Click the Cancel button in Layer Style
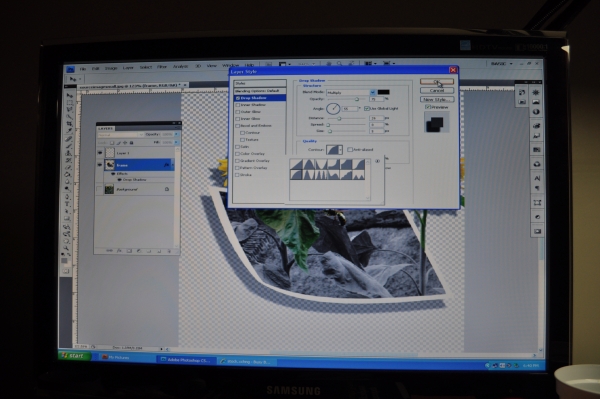 point(437,91)
